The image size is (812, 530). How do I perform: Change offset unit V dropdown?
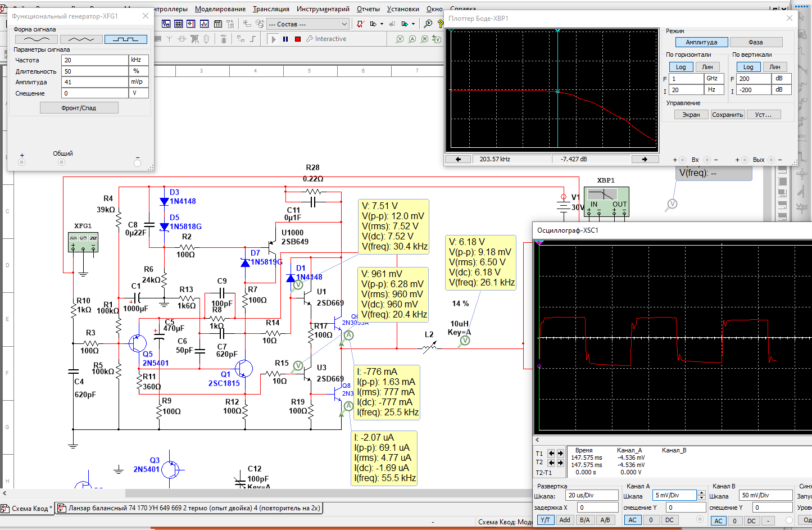pos(139,93)
